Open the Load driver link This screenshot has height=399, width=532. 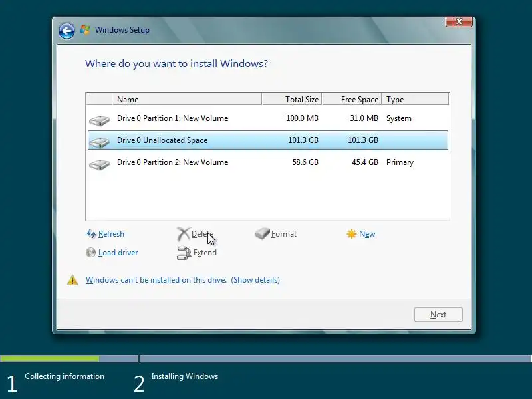pyautogui.click(x=118, y=253)
